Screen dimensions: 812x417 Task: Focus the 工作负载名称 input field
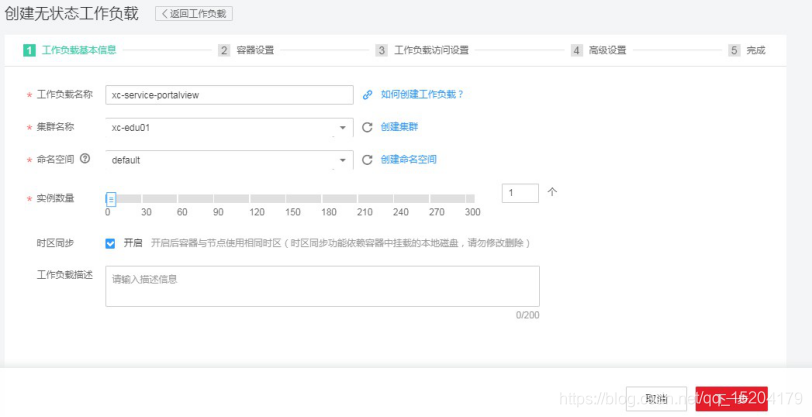pyautogui.click(x=229, y=95)
